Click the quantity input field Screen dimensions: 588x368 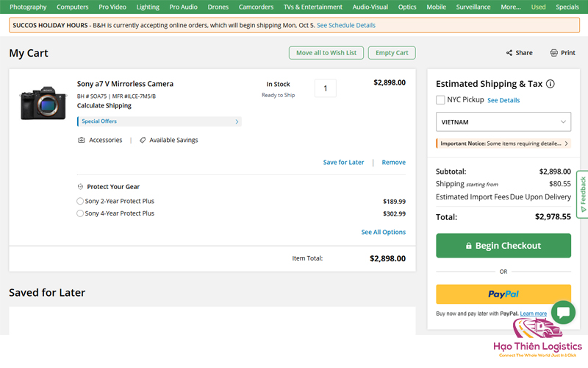pos(325,88)
